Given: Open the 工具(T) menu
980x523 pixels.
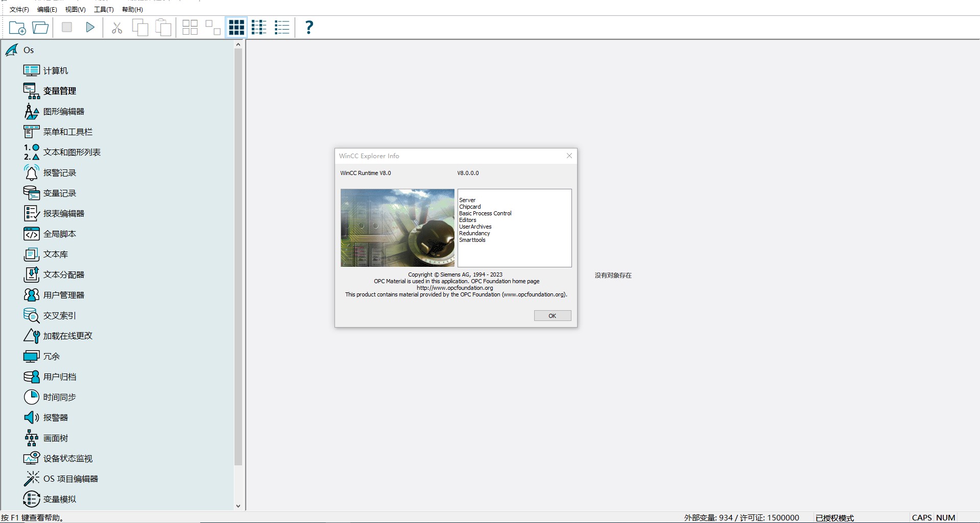Looking at the screenshot, I should [104, 10].
